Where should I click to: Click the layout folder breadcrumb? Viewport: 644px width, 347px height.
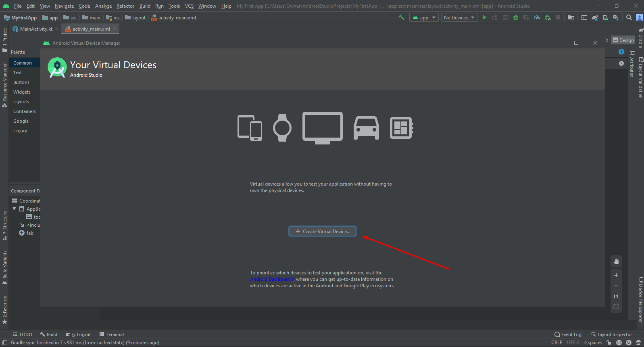135,18
